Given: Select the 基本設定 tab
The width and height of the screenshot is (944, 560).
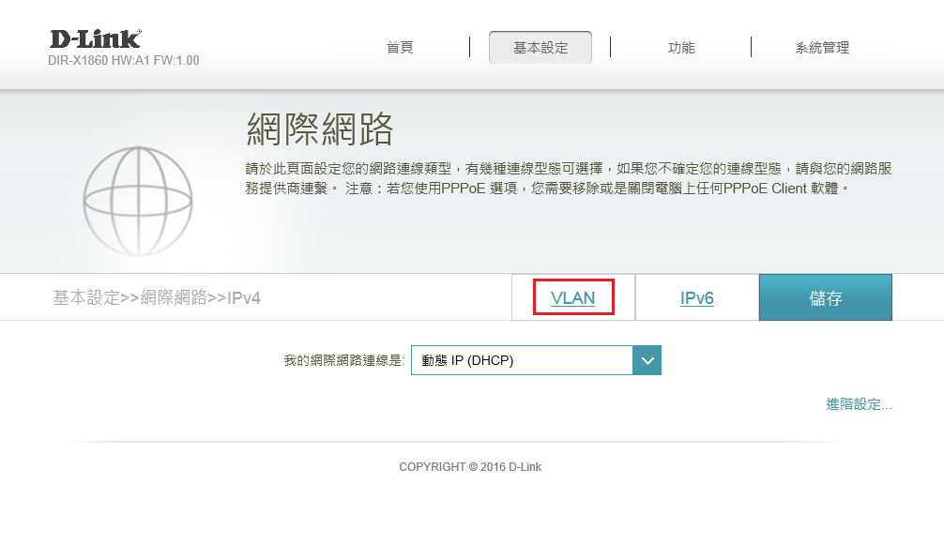Looking at the screenshot, I should tap(541, 48).
